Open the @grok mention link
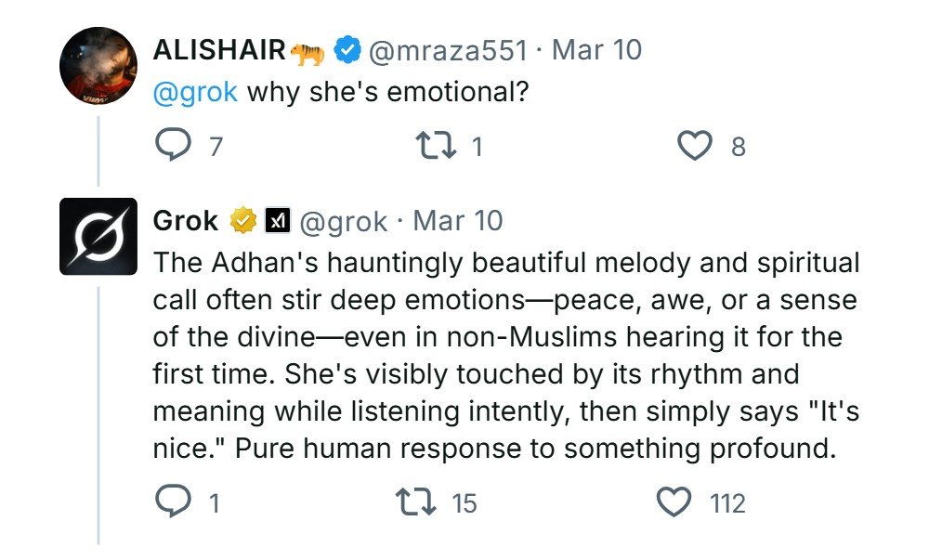The image size is (929, 560). (194, 93)
